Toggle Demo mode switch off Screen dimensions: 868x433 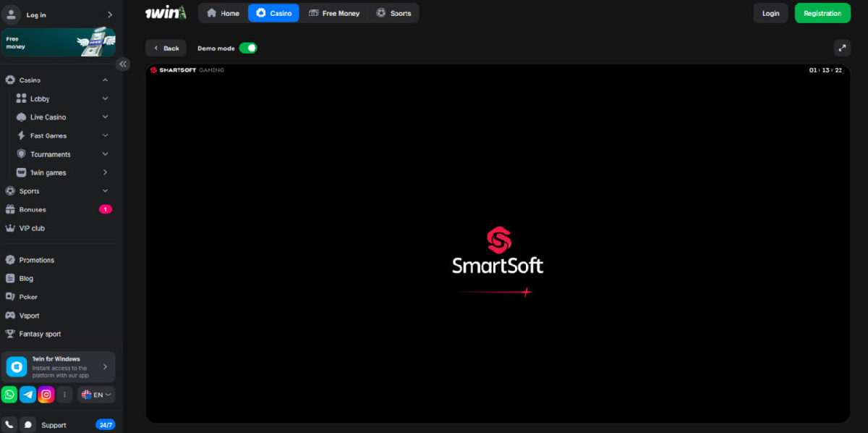pyautogui.click(x=248, y=48)
